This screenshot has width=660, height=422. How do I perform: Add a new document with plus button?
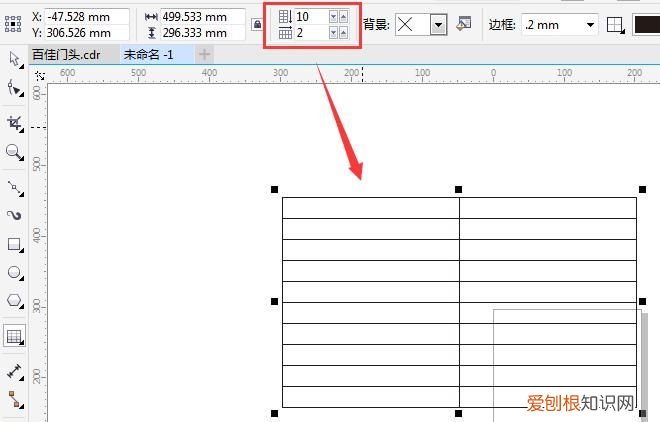coord(205,55)
